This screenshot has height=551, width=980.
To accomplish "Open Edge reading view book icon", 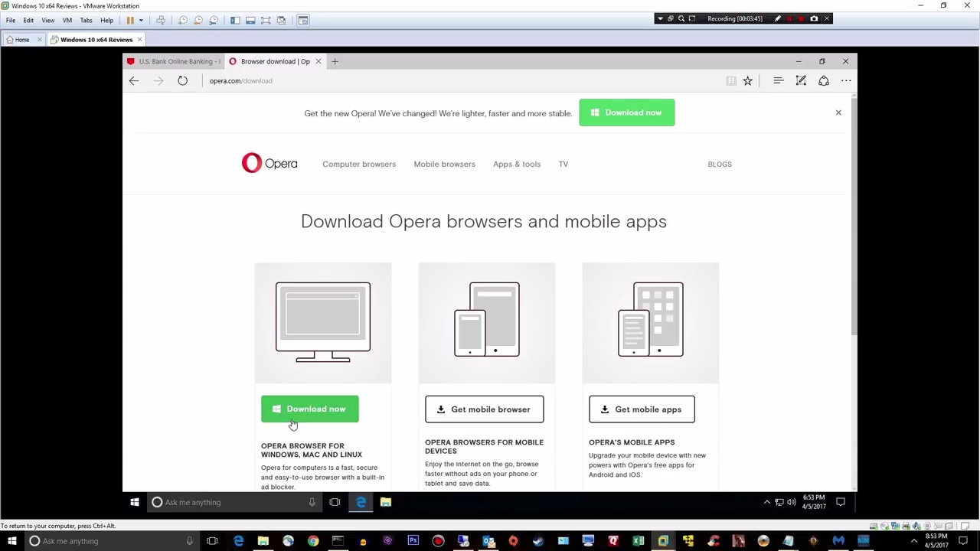I will [731, 80].
